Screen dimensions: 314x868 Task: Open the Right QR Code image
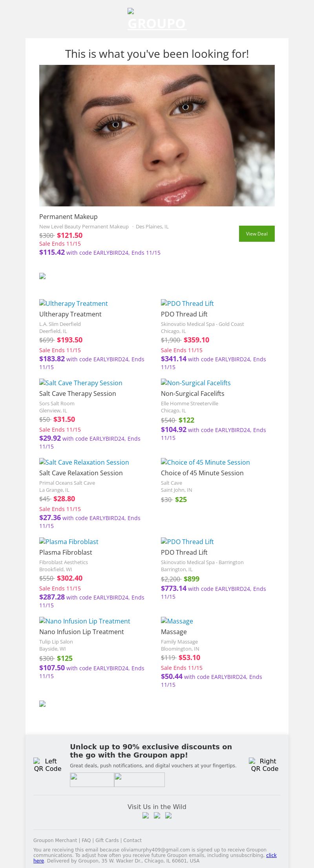(x=265, y=765)
